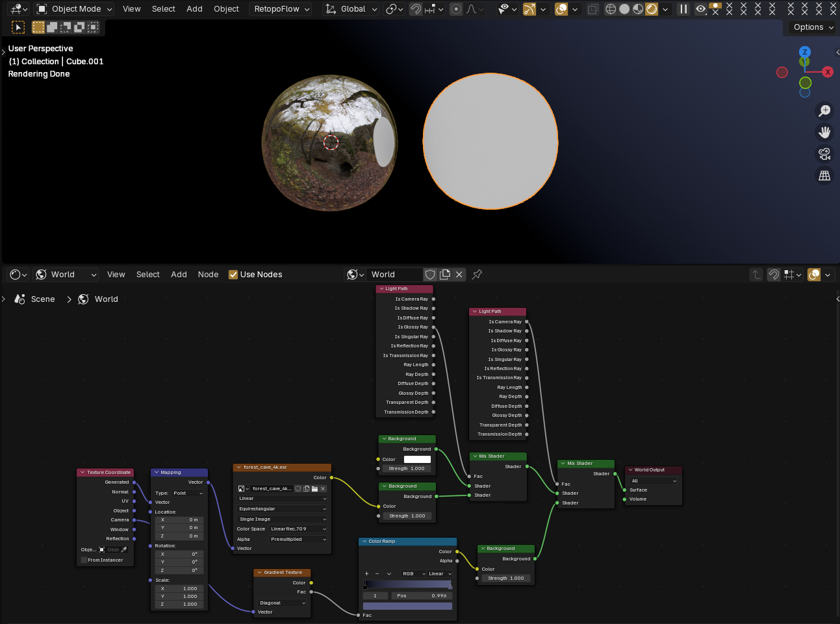Add a color stop with Color Ramp plus

click(367, 574)
